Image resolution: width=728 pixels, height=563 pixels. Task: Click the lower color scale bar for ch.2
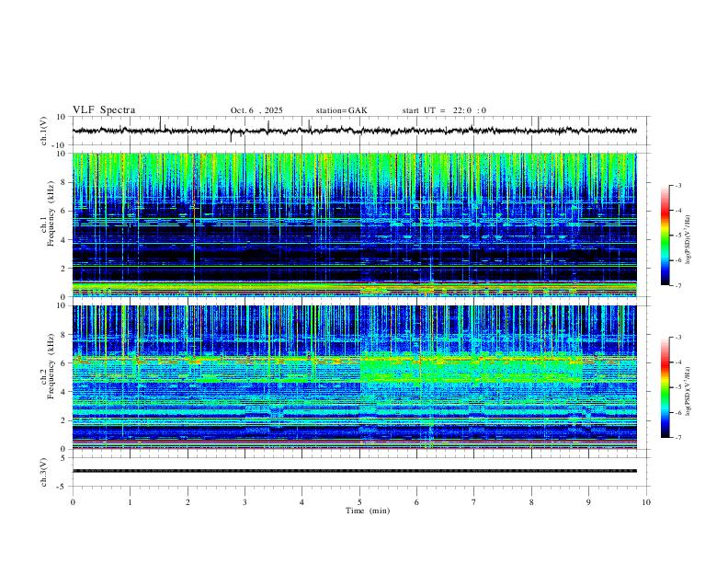point(665,387)
